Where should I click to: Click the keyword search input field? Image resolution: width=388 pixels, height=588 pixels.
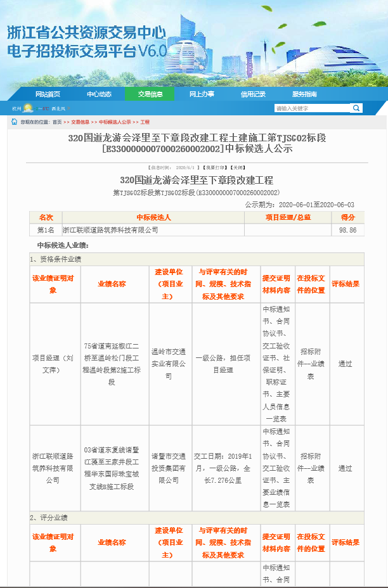pyautogui.click(x=312, y=108)
